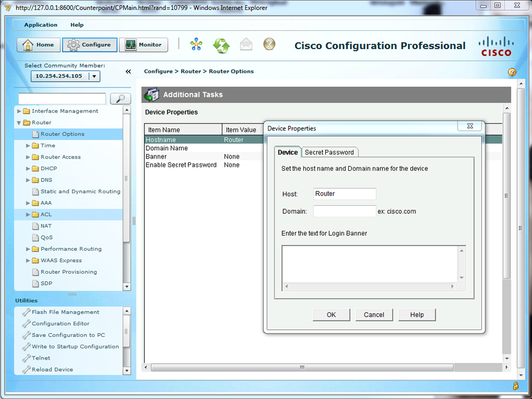Expand the Router Access folder
The height and width of the screenshot is (399, 532).
pyautogui.click(x=28, y=157)
